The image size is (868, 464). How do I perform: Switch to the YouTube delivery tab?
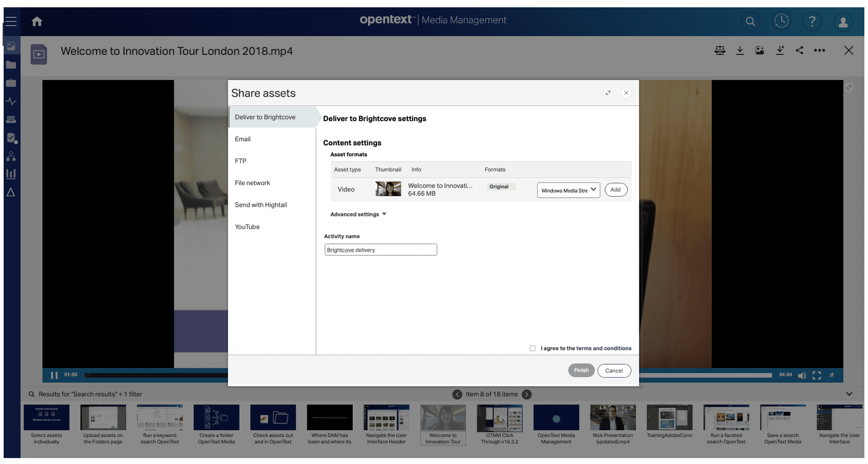(x=247, y=227)
